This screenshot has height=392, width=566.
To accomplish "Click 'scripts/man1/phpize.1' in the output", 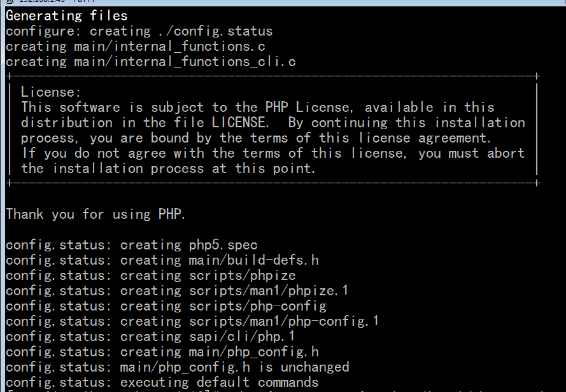I will click(x=269, y=291).
